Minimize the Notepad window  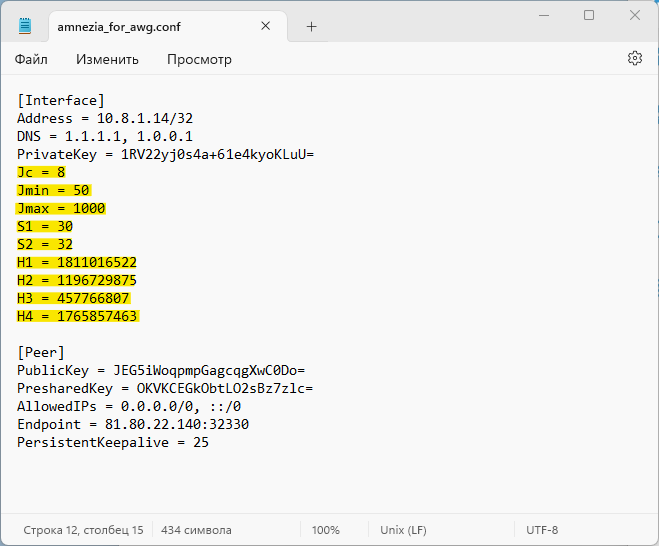[543, 15]
